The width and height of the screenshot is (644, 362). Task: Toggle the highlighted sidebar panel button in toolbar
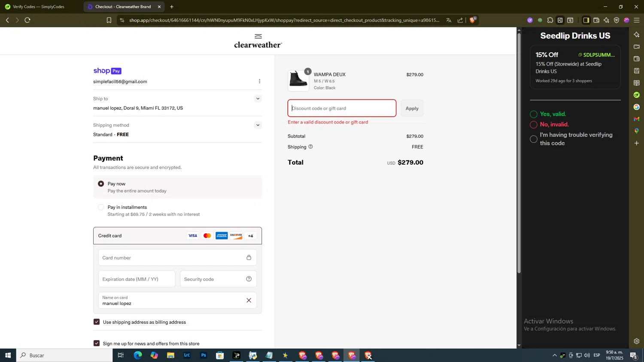coord(586,20)
